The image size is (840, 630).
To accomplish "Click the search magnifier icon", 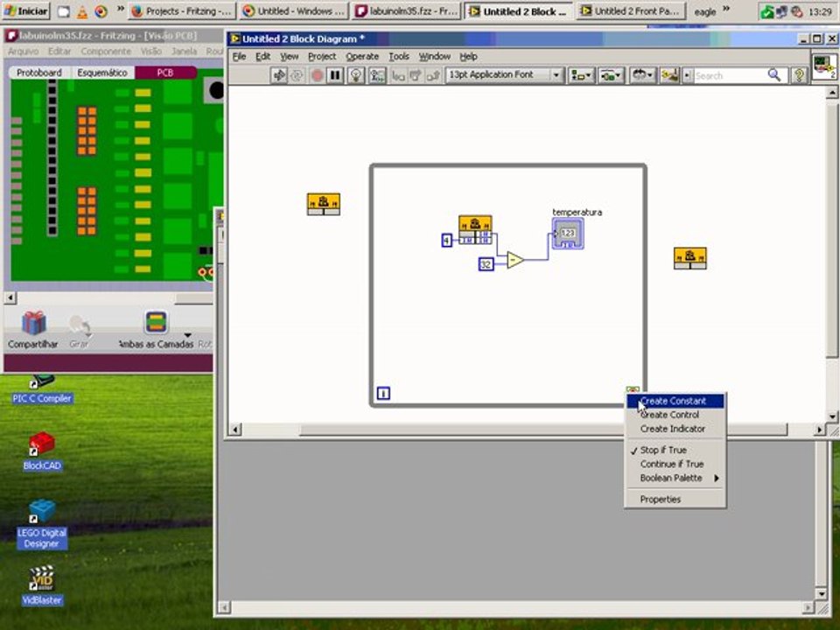I will (x=774, y=75).
